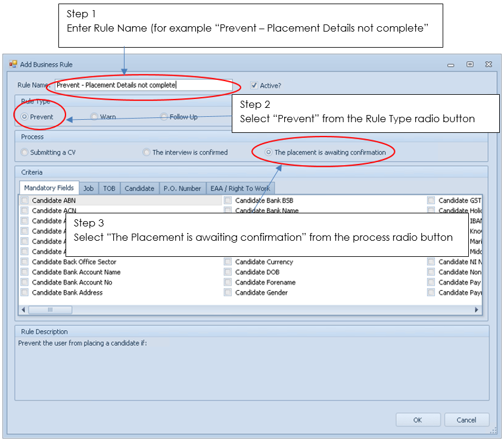The image size is (504, 441).
Task: Close the Add Business Rule dialog
Action: point(488,64)
